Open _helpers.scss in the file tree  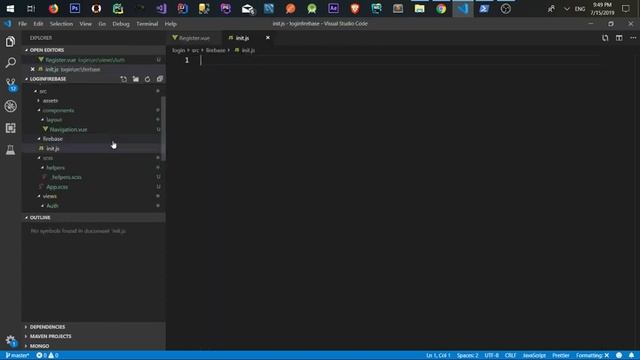(66, 177)
